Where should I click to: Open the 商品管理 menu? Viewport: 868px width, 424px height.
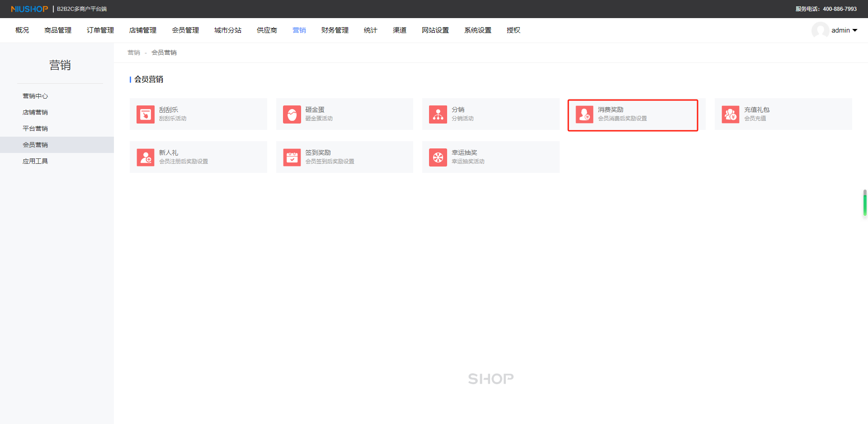(x=58, y=30)
